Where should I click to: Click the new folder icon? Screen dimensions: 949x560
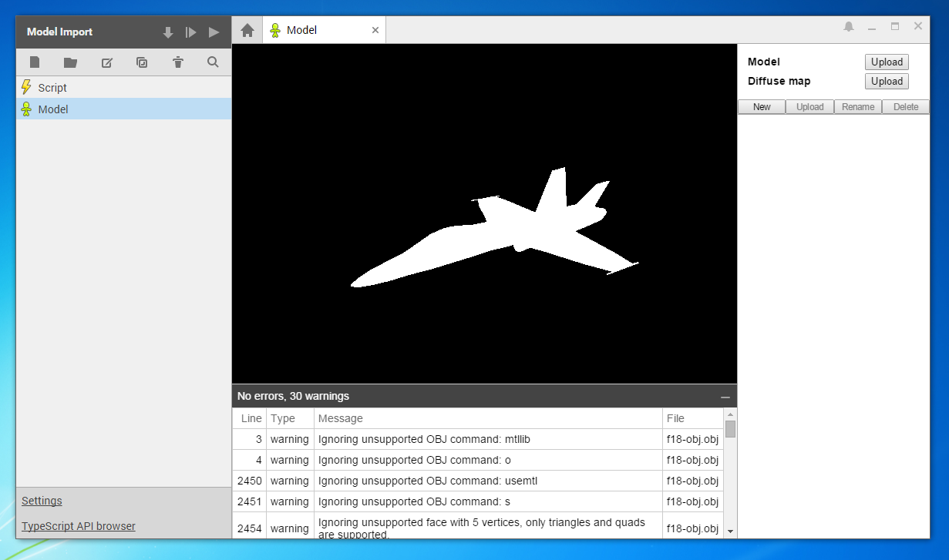coord(70,62)
